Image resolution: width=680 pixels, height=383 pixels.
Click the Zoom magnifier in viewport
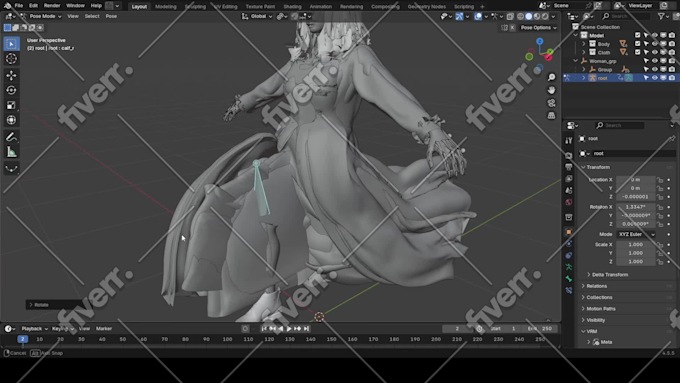point(551,77)
